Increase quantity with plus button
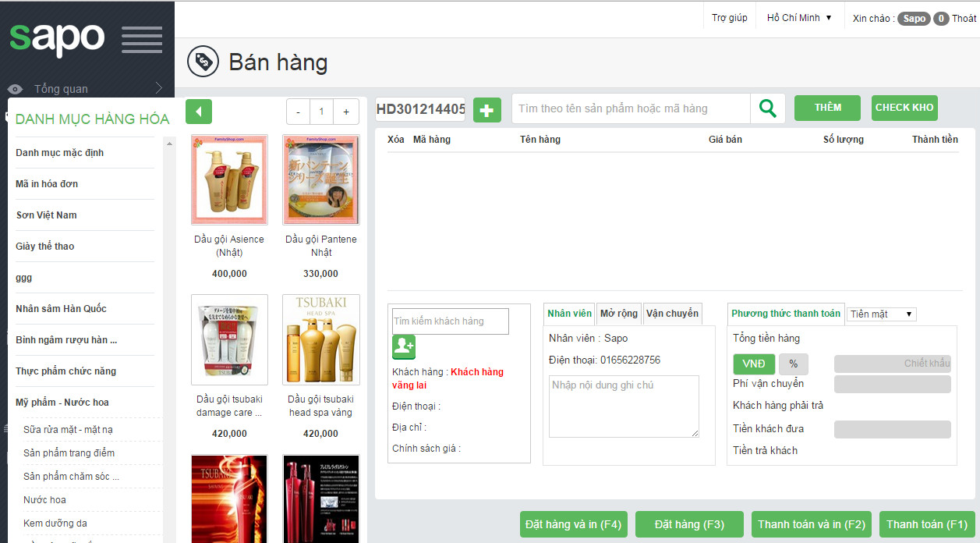980x543 pixels. click(346, 112)
